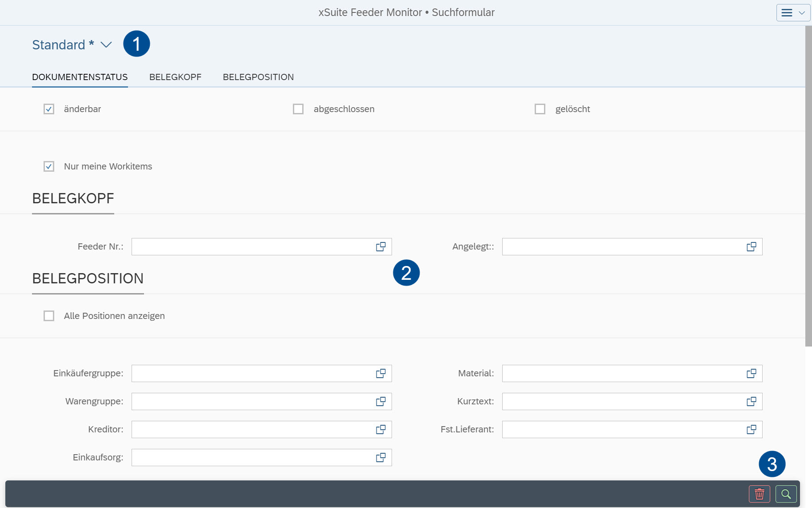The height and width of the screenshot is (508, 812).
Task: Switch to the BELEGKOPF tab
Action: [175, 77]
